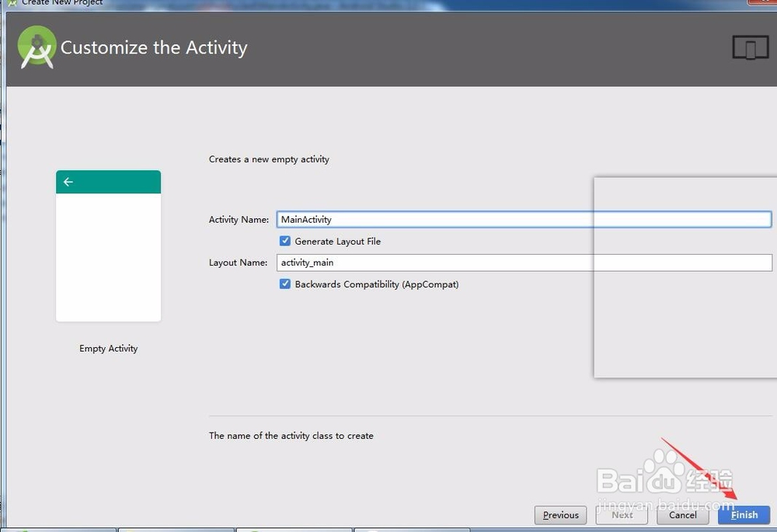Click the 'Customize the Activity' heading
Screen dimensions: 777x532
tap(154, 47)
